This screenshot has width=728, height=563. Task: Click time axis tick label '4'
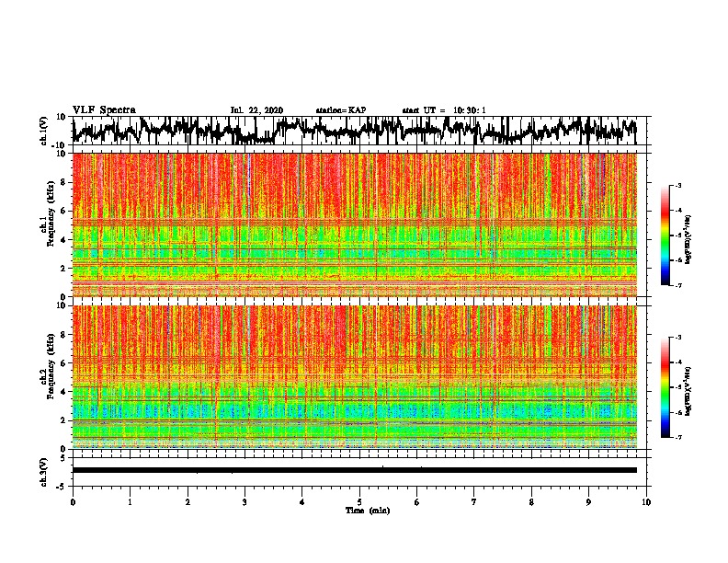[x=302, y=502]
